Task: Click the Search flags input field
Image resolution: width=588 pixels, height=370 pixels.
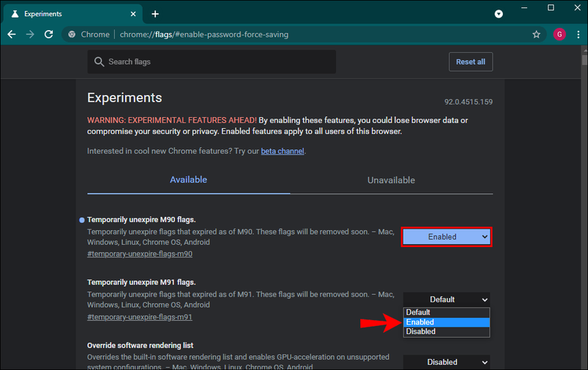Action: point(212,62)
